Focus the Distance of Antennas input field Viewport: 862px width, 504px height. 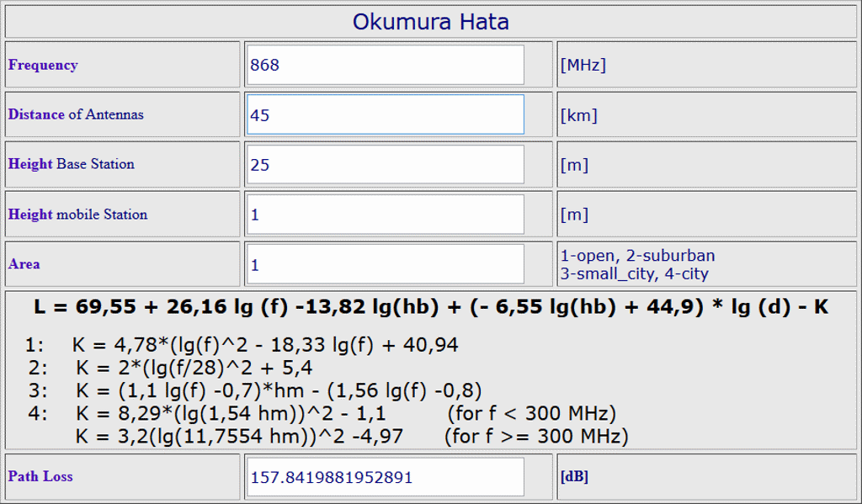click(386, 114)
